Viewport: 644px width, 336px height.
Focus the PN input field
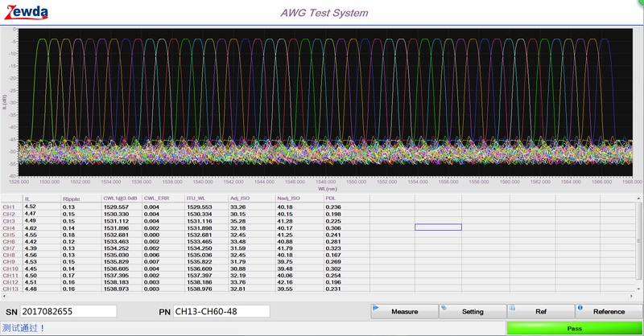[221, 311]
